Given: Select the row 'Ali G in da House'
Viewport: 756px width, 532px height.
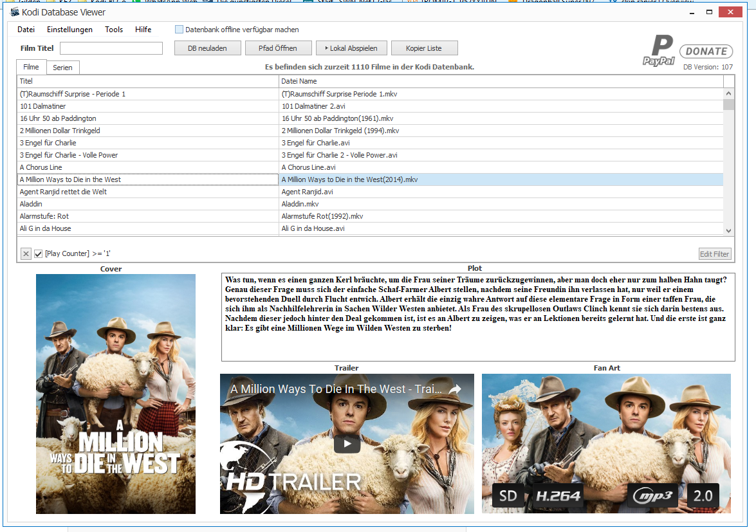Looking at the screenshot, I should tap(371, 228).
